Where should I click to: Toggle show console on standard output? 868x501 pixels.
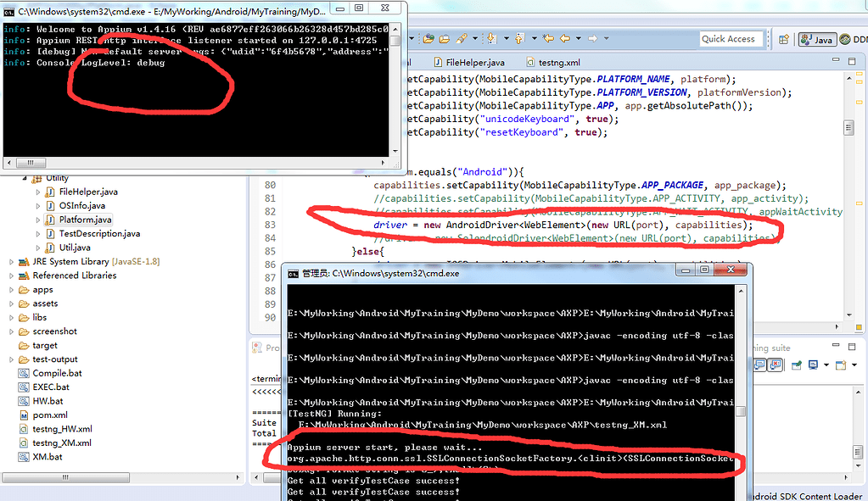click(760, 365)
